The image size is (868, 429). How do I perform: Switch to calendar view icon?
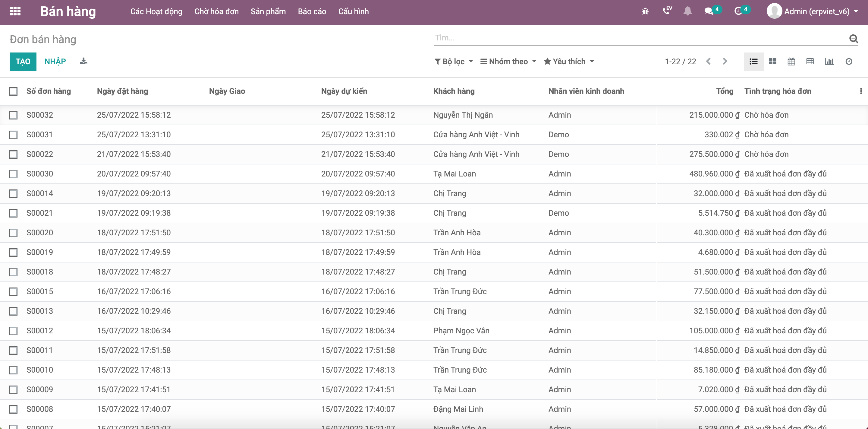(791, 61)
